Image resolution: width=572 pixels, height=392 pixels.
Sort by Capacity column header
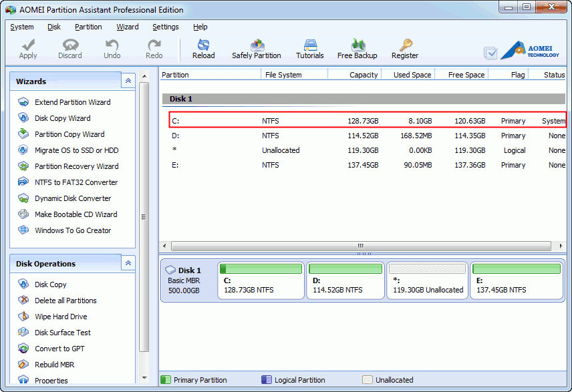pyautogui.click(x=355, y=75)
